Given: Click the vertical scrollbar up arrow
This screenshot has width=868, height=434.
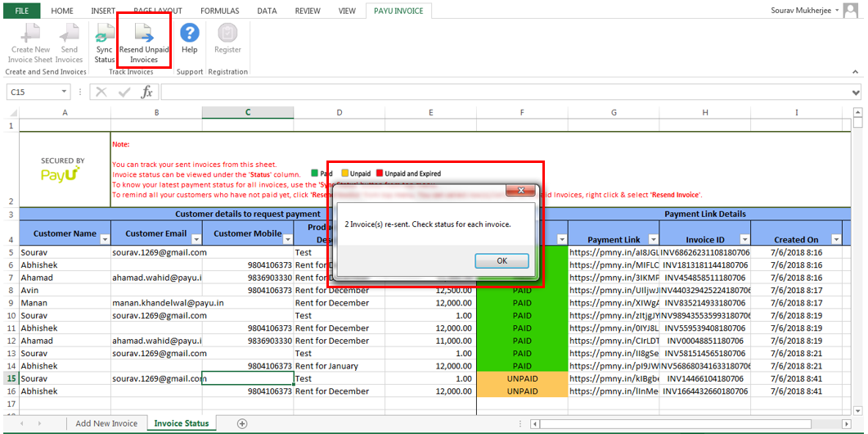Looking at the screenshot, I should pyautogui.click(x=858, y=111).
